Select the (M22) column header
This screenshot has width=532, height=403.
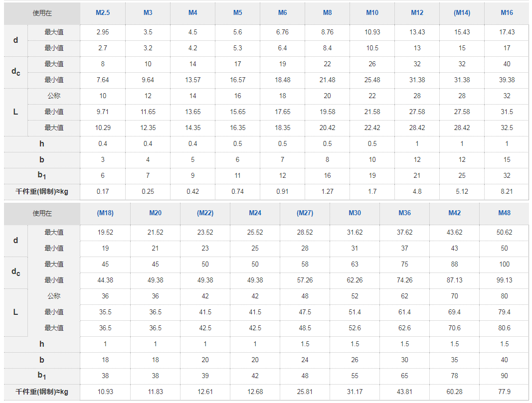pos(205,213)
